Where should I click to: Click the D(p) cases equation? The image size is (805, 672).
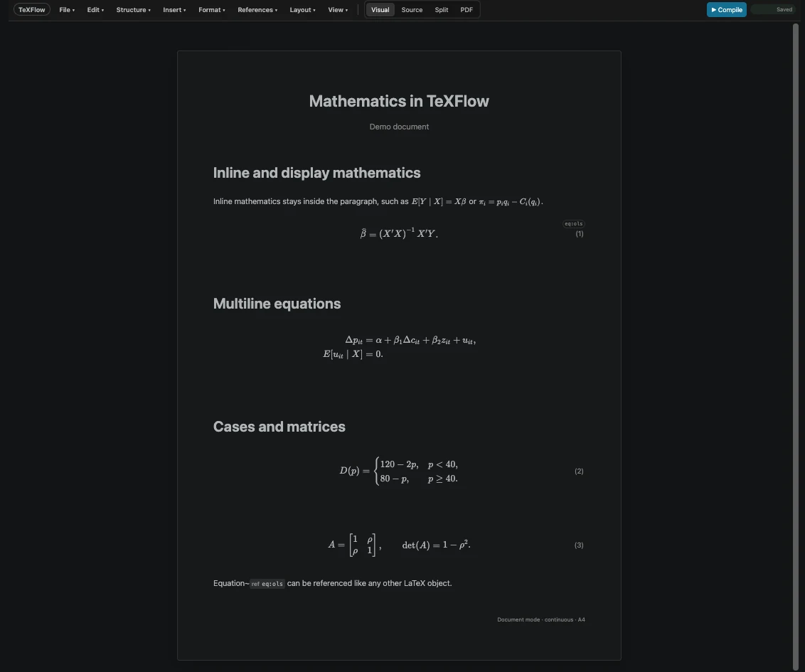pos(399,471)
